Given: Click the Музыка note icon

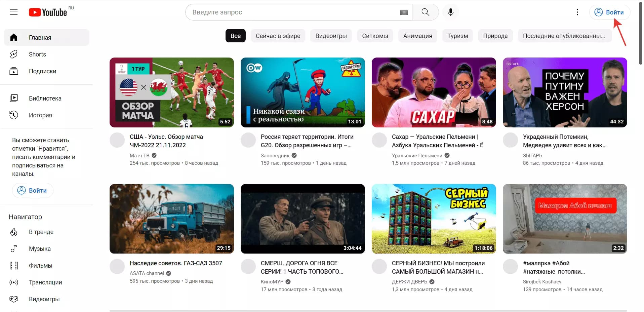Looking at the screenshot, I should [14, 249].
